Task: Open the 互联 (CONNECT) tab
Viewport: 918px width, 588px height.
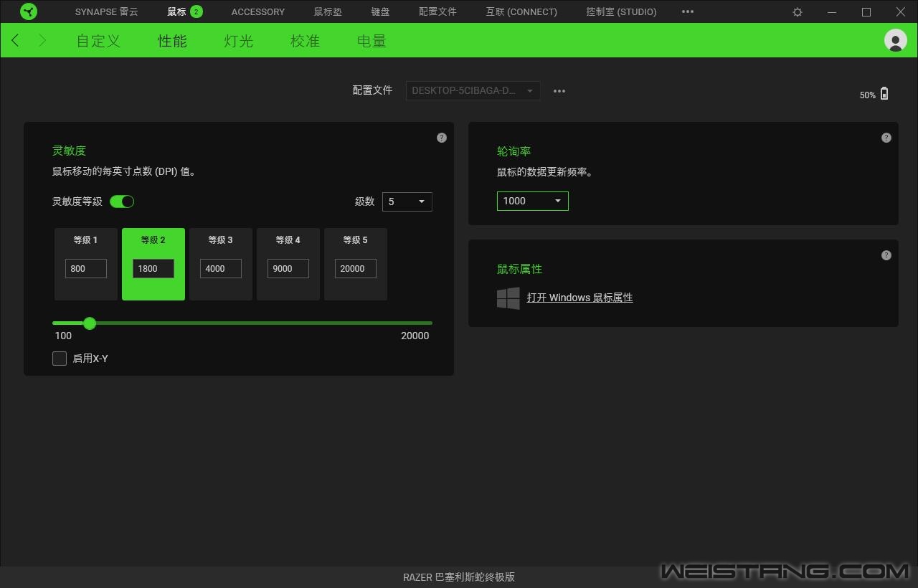Action: pos(521,11)
